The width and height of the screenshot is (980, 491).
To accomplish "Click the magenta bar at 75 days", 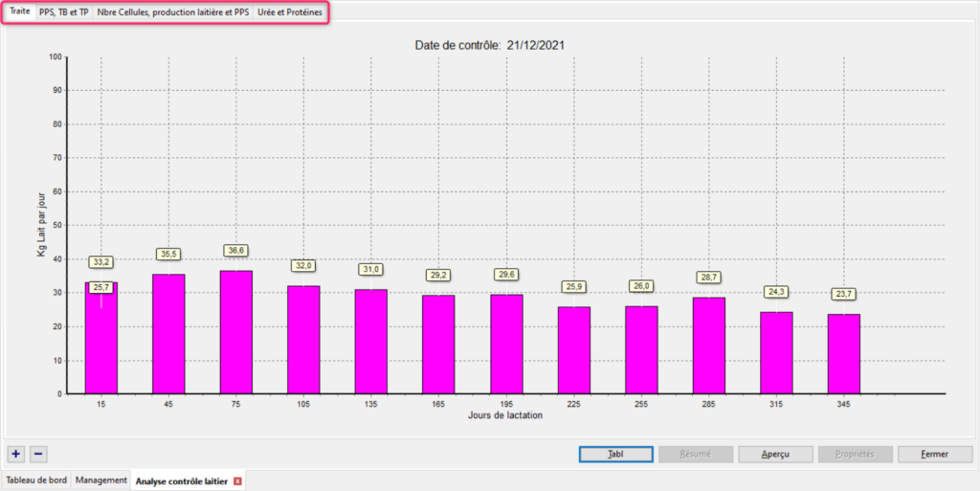I will 236,331.
